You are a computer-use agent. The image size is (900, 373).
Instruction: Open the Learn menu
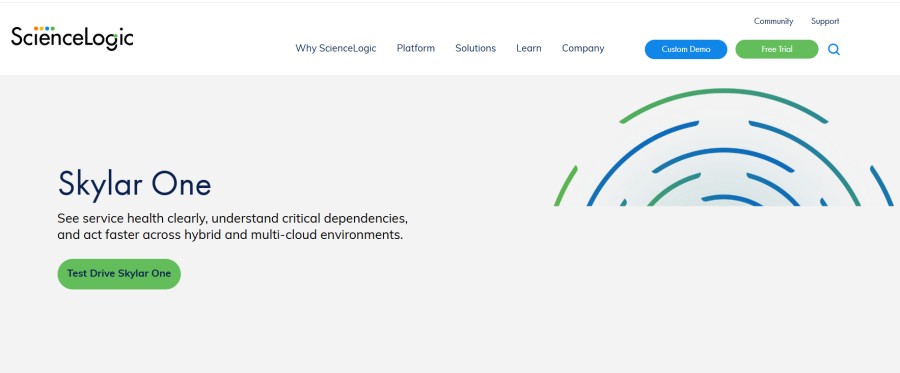pyautogui.click(x=529, y=48)
